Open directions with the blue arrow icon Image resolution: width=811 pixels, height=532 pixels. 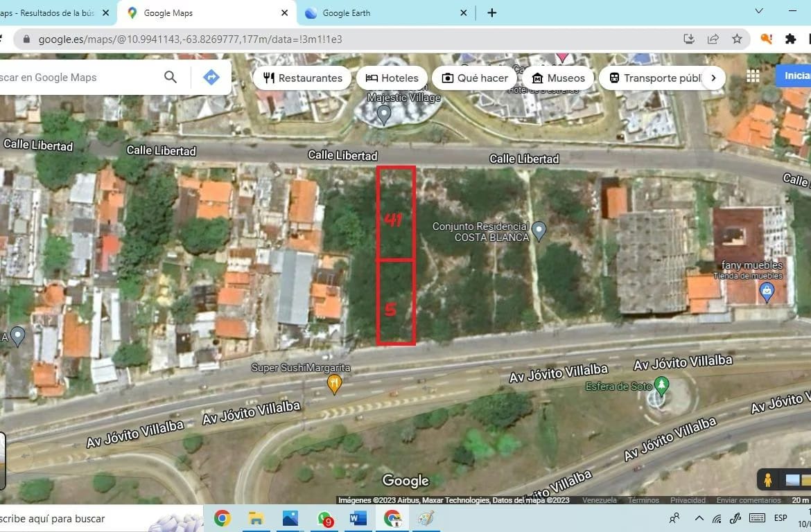point(211,77)
